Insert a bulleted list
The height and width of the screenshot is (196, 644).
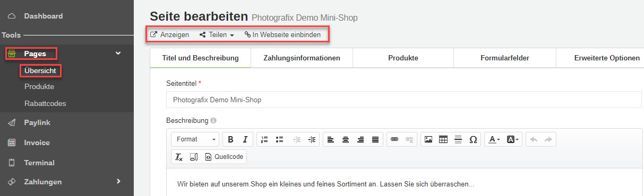pyautogui.click(x=280, y=139)
